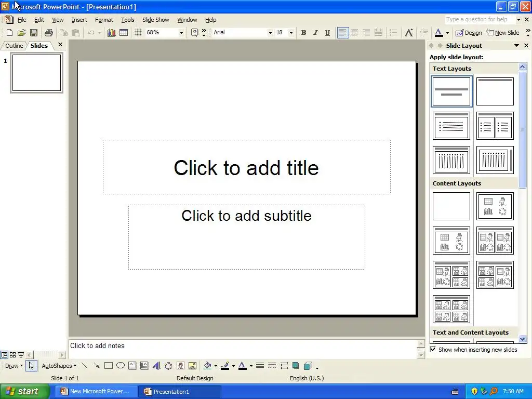Image resolution: width=532 pixels, height=399 pixels.
Task: Pick fill color paint bucket
Action: coord(207,366)
